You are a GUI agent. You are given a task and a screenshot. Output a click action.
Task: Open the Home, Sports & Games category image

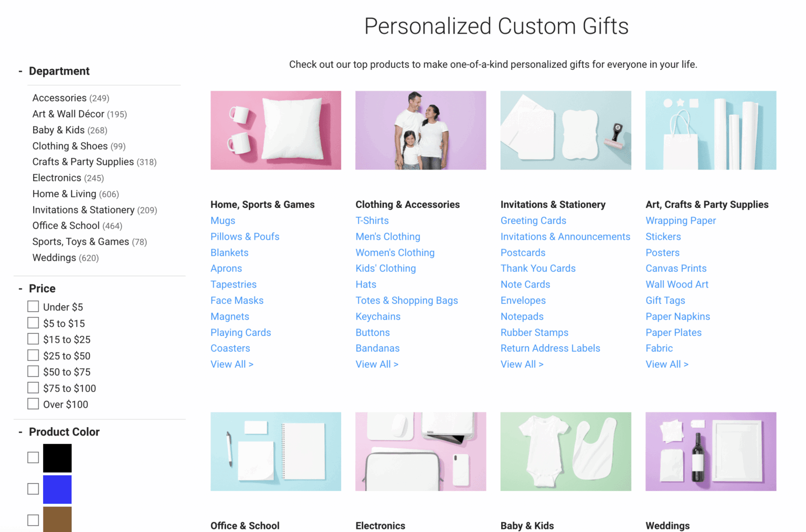coord(275,130)
